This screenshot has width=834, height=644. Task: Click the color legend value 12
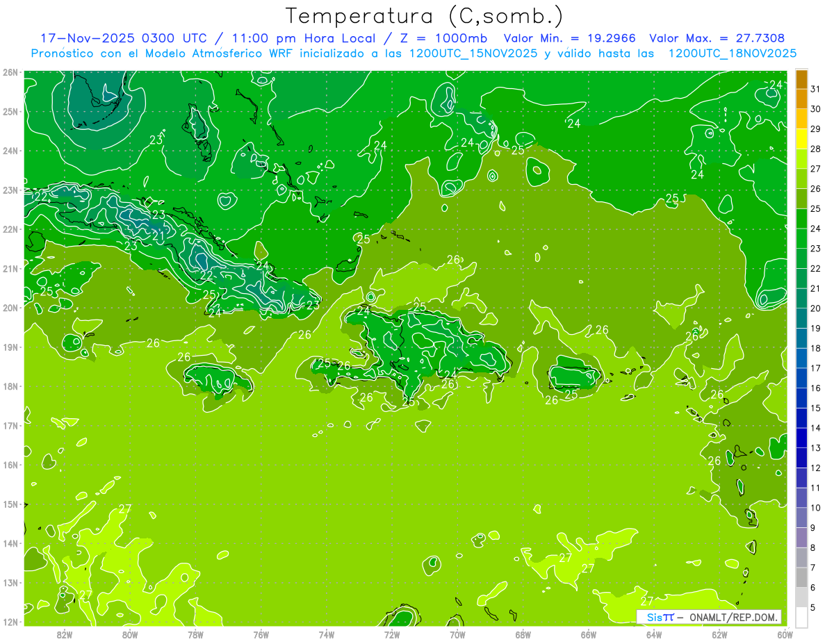(x=815, y=468)
